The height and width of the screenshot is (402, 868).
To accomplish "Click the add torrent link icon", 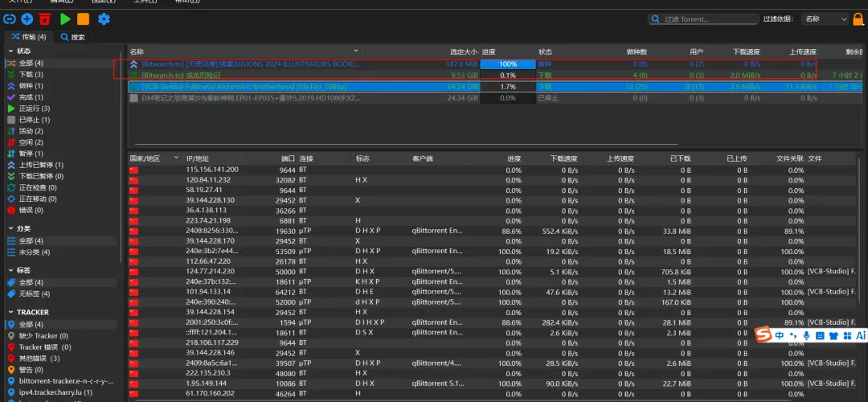I will (10, 19).
